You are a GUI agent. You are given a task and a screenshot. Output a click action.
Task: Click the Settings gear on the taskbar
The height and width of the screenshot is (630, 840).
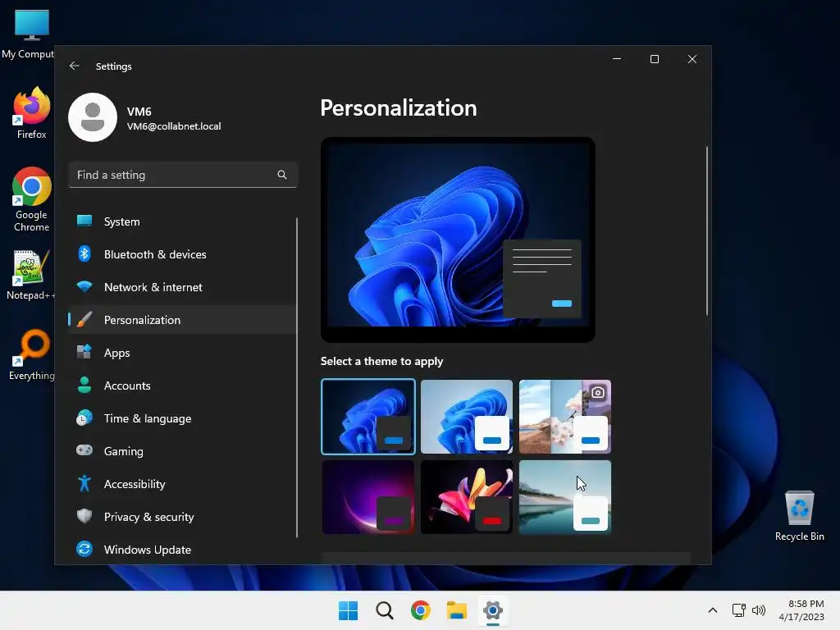(493, 610)
